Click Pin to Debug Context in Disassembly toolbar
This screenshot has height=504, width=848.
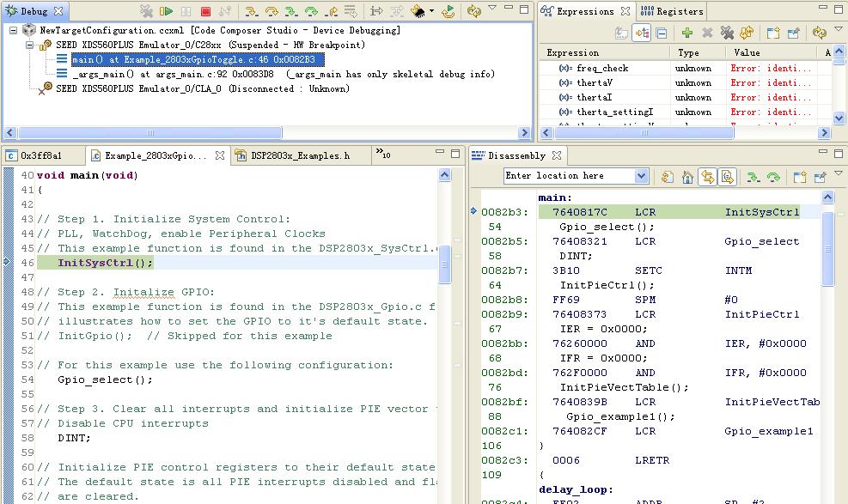point(820,177)
